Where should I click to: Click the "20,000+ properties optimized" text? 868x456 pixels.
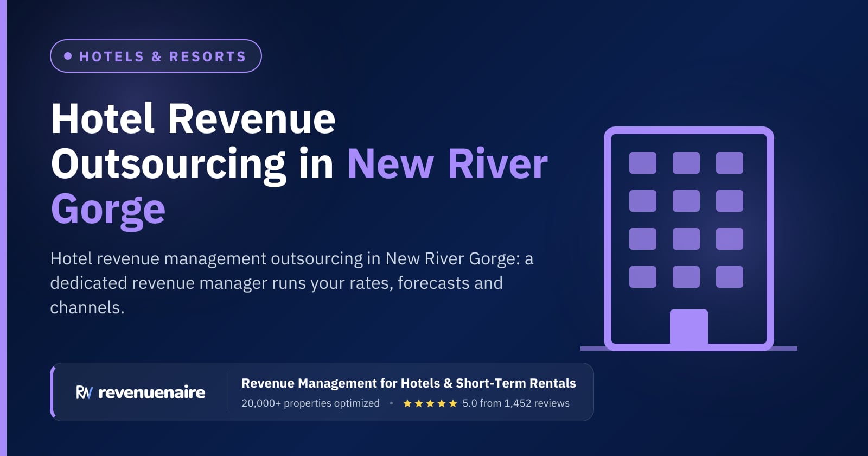(x=310, y=403)
